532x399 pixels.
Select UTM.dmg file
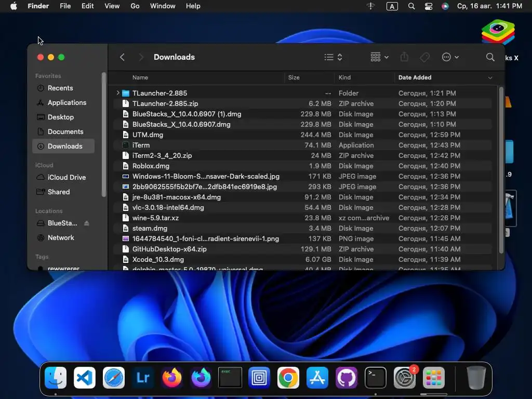(x=303, y=135)
